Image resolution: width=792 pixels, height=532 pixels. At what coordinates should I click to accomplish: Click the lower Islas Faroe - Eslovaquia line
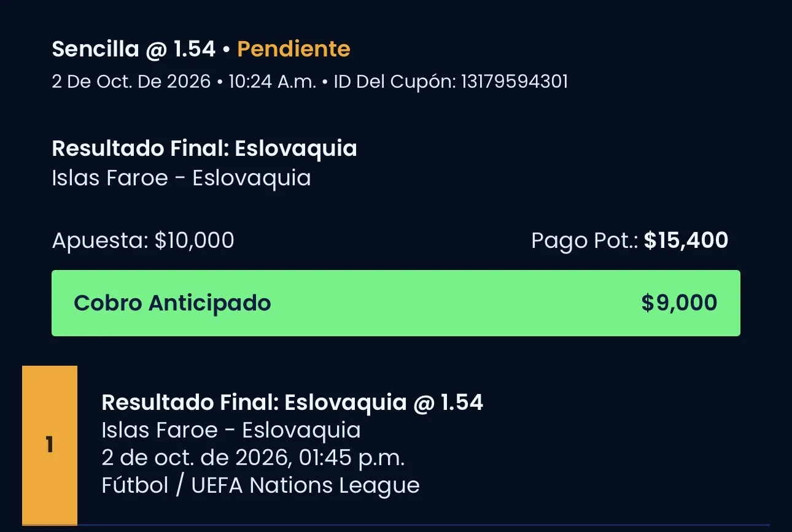(x=231, y=430)
